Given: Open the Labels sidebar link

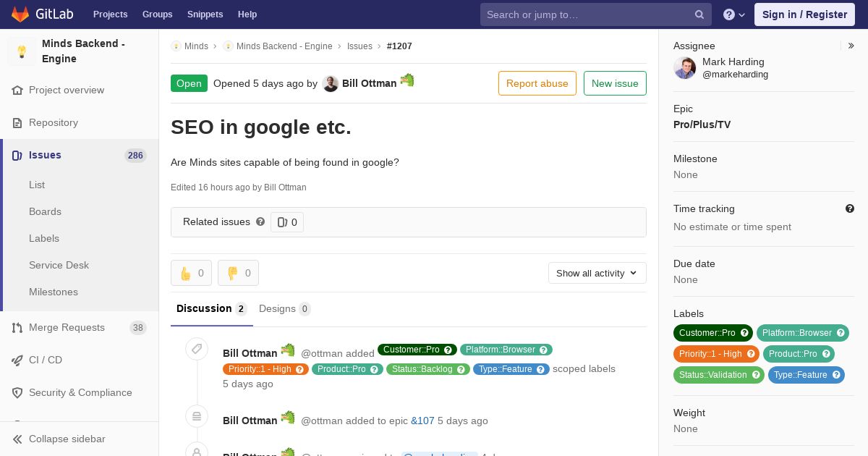Looking at the screenshot, I should coord(44,239).
